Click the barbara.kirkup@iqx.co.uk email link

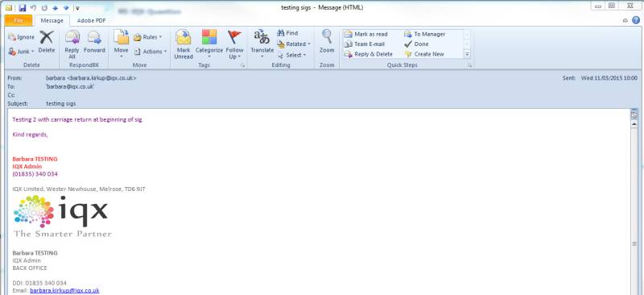(64, 290)
